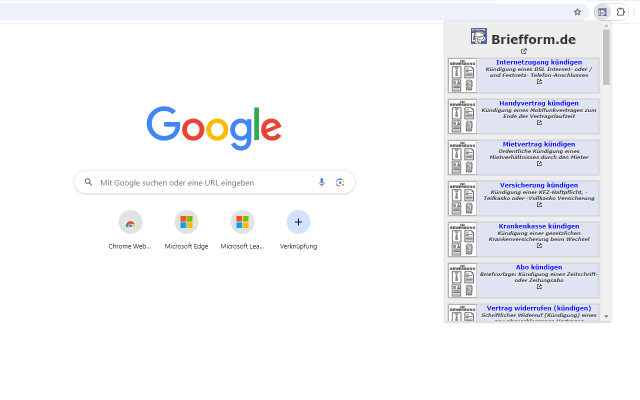Click the popup scrollbar up arrow
The image size is (640, 400).
[606, 26]
